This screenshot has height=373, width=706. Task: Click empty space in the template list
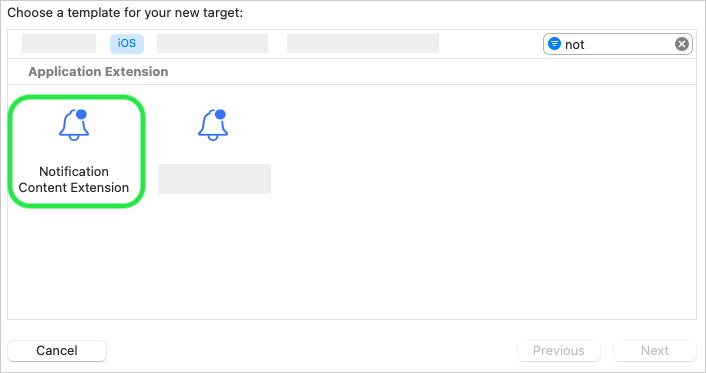pyautogui.click(x=450, y=203)
